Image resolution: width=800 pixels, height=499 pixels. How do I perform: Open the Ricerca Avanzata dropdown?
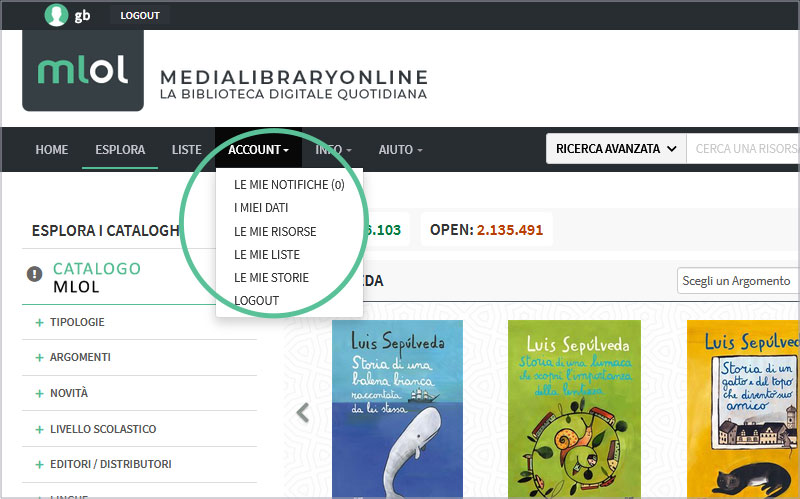click(x=616, y=149)
